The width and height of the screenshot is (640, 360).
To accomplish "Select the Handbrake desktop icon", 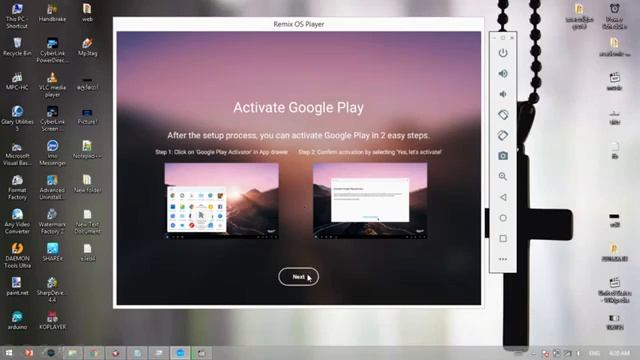I will (52, 12).
